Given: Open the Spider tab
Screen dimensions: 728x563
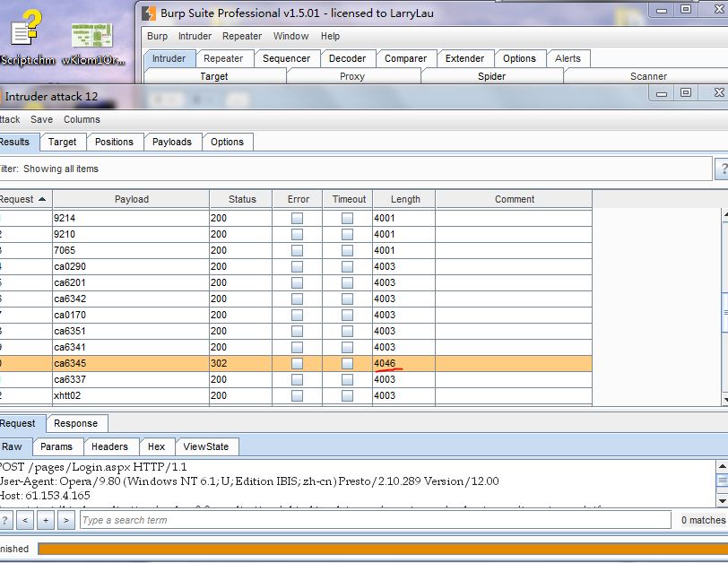Looking at the screenshot, I should 491,76.
